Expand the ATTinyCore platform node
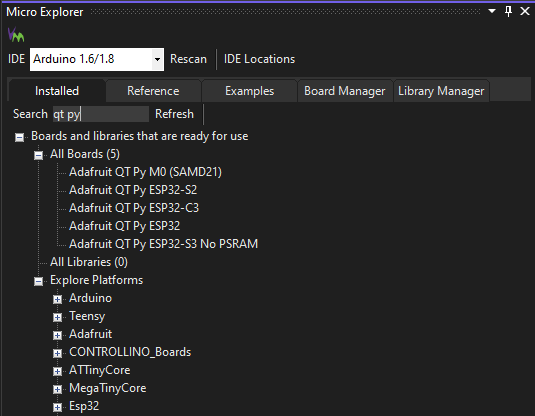 point(57,372)
